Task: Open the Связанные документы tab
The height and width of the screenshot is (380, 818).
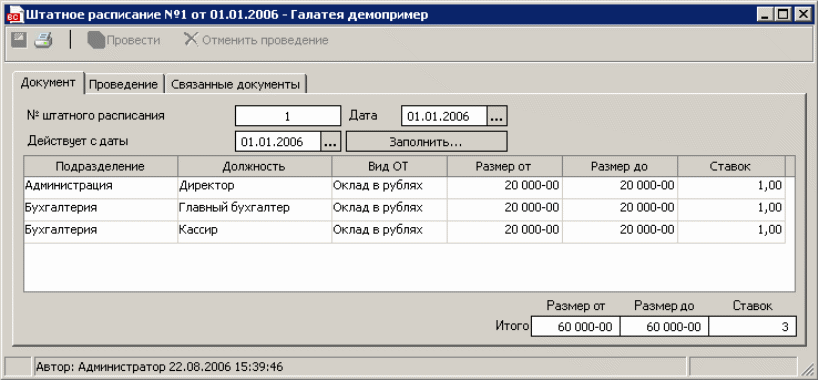Action: (x=235, y=85)
